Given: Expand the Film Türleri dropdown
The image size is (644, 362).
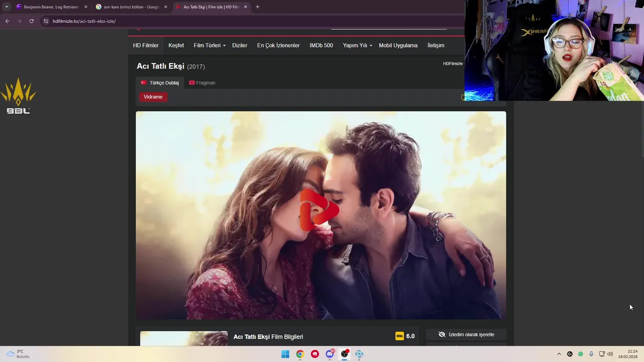Looking at the screenshot, I should pyautogui.click(x=209, y=45).
